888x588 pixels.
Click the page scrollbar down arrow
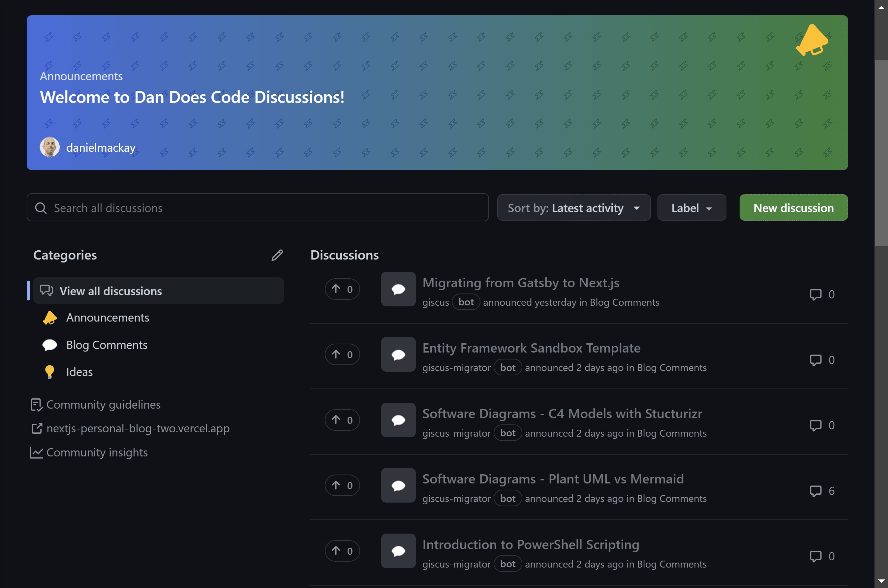(881, 581)
